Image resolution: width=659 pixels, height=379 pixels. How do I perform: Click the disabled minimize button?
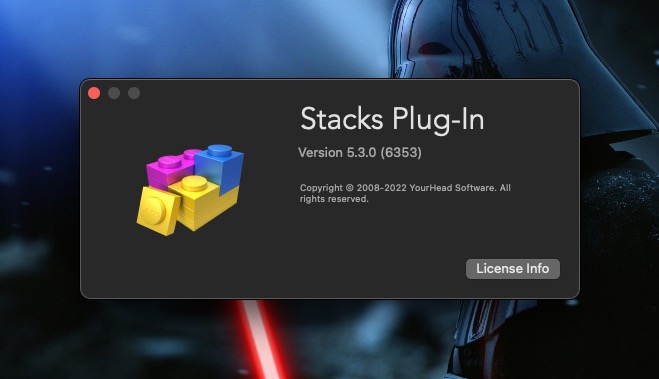[x=114, y=93]
